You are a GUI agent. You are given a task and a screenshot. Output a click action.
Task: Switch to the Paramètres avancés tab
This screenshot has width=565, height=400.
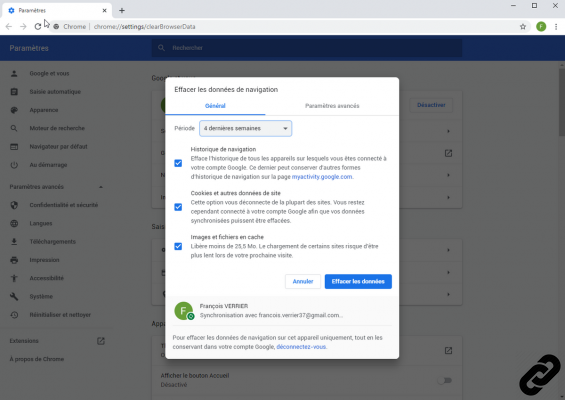pyautogui.click(x=332, y=106)
